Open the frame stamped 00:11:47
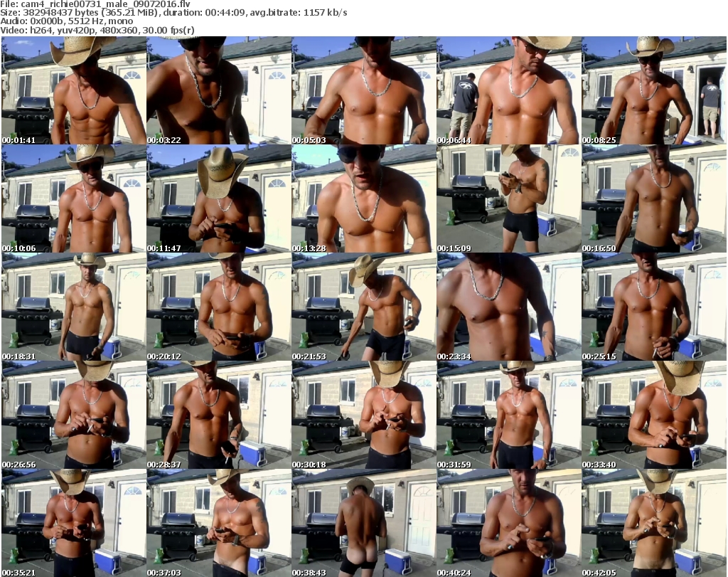The image size is (728, 577). point(219,198)
